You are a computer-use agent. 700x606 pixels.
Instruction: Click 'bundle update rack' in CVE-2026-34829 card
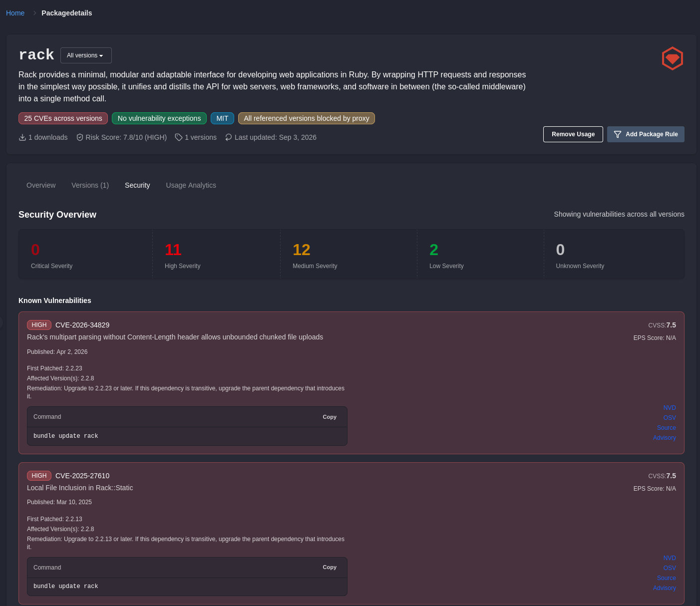click(66, 436)
